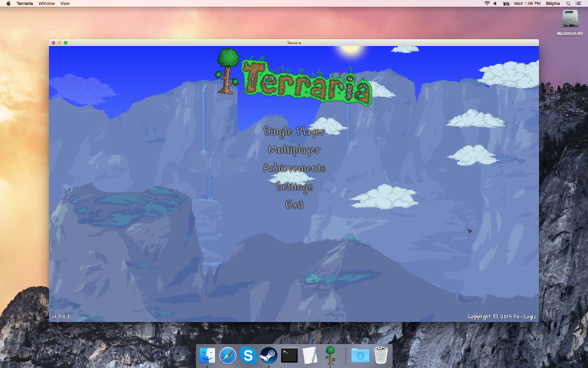Open the Window menu
This screenshot has width=588, height=368.
pyautogui.click(x=47, y=4)
